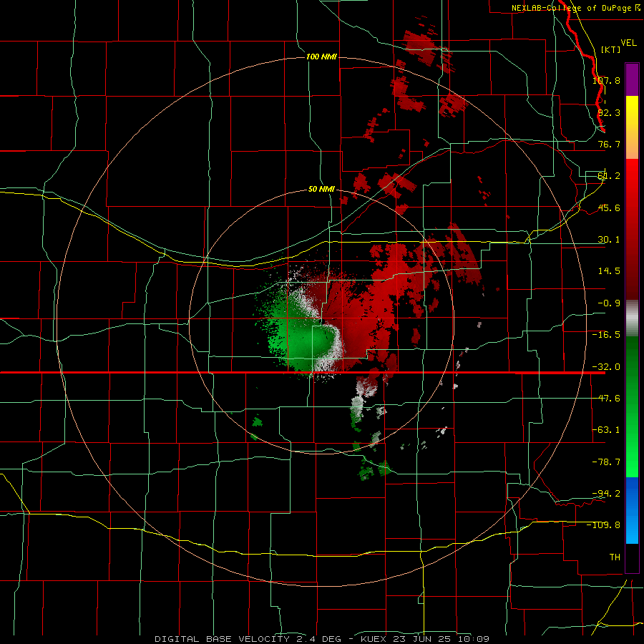Viewport: 644px width, 644px height.
Task: Select the 14.5 scale value
Action: [x=609, y=271]
